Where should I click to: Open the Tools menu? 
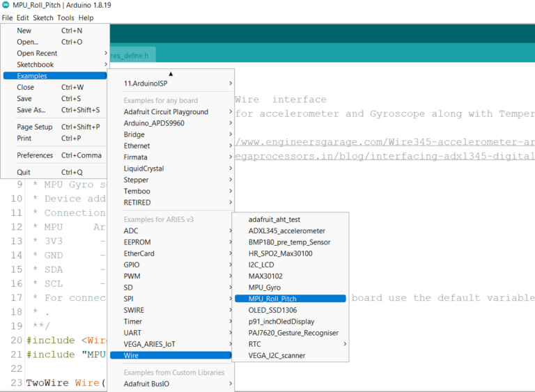pos(65,17)
